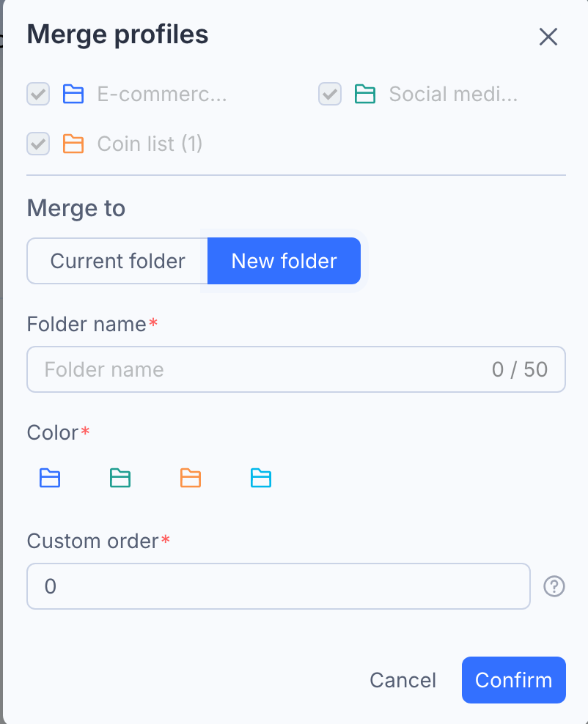Choose the green folder color
The height and width of the screenshot is (724, 588).
pos(120,478)
